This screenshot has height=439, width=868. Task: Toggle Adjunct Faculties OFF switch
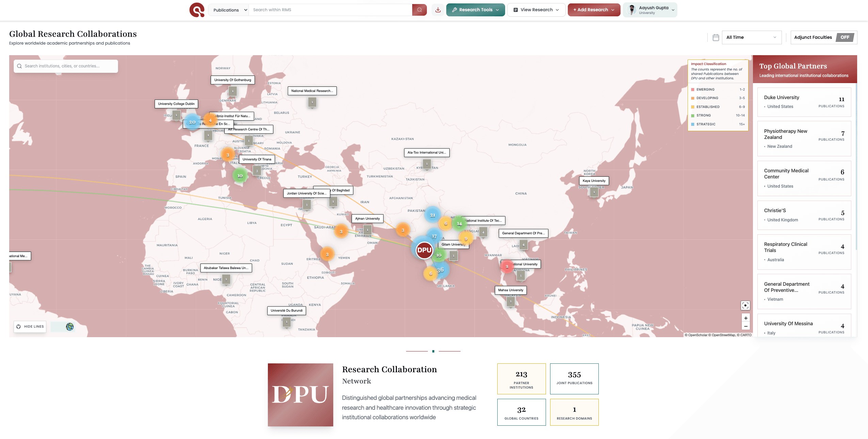tap(845, 37)
